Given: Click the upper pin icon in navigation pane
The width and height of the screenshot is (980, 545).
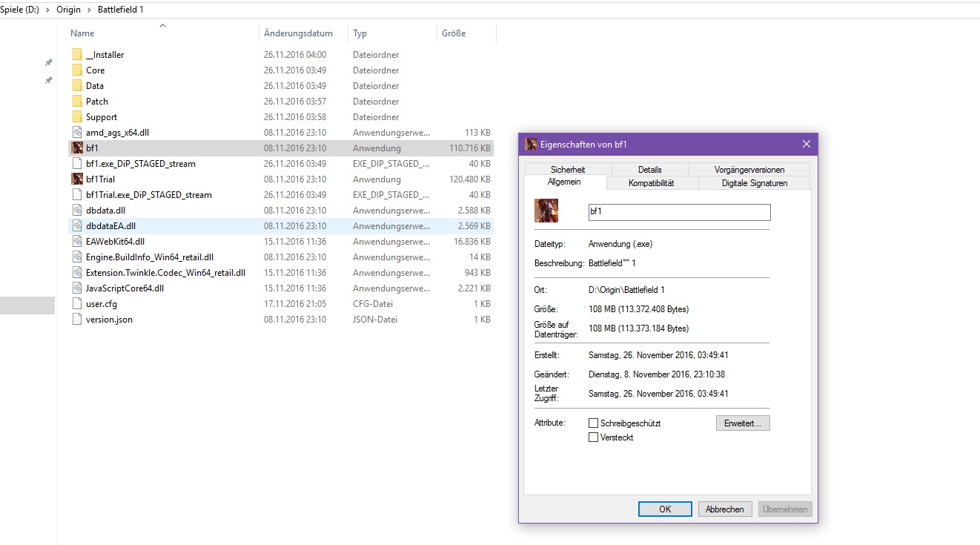Looking at the screenshot, I should point(49,63).
